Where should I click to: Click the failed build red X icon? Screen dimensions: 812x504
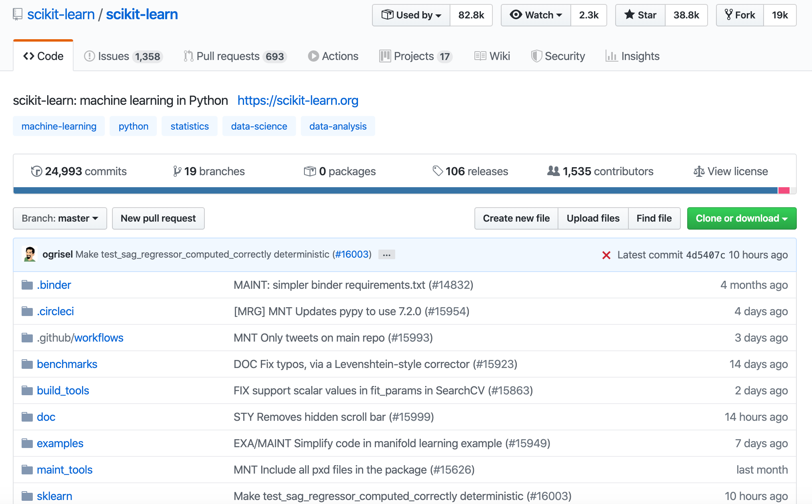coord(606,255)
